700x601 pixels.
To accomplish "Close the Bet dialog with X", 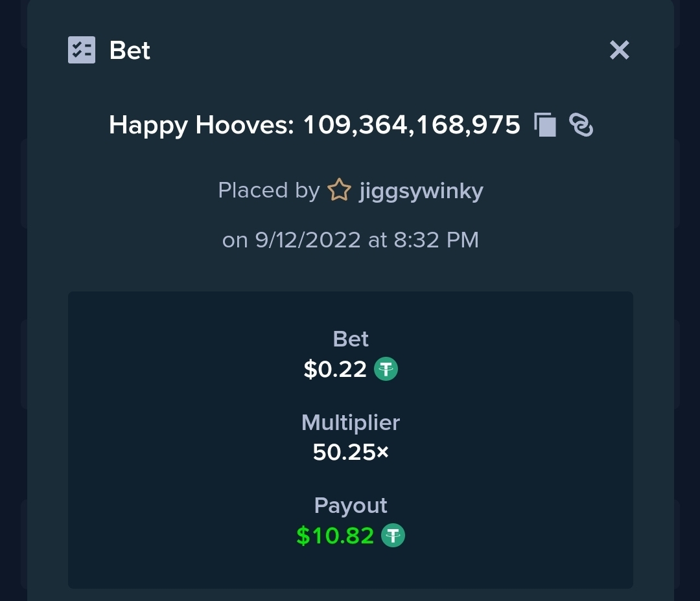I will (x=620, y=49).
